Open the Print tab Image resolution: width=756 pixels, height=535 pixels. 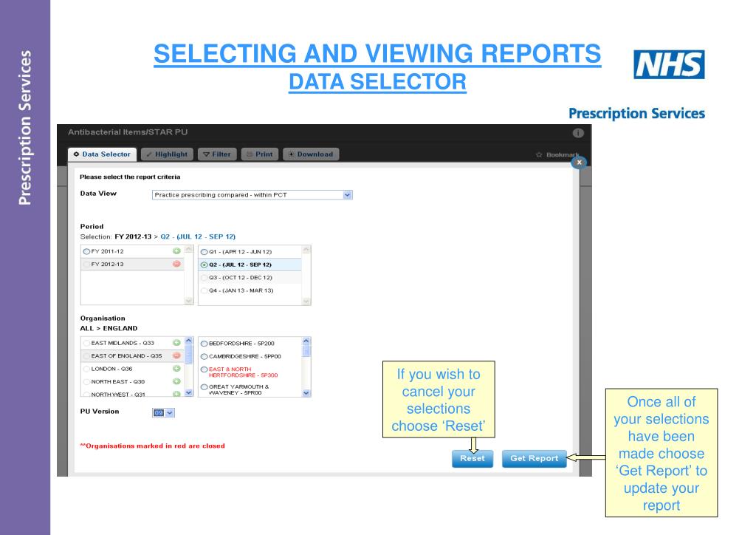pos(260,154)
